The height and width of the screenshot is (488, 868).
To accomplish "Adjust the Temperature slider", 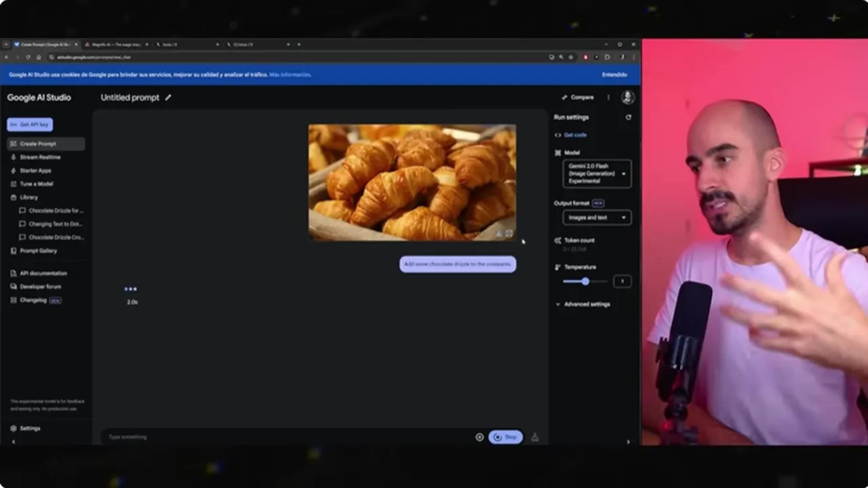I will (x=585, y=281).
